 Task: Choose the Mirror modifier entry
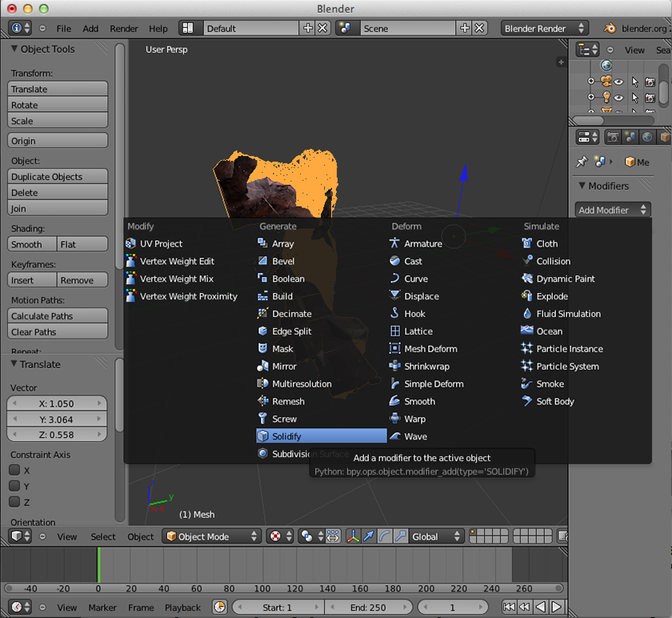[x=284, y=366]
